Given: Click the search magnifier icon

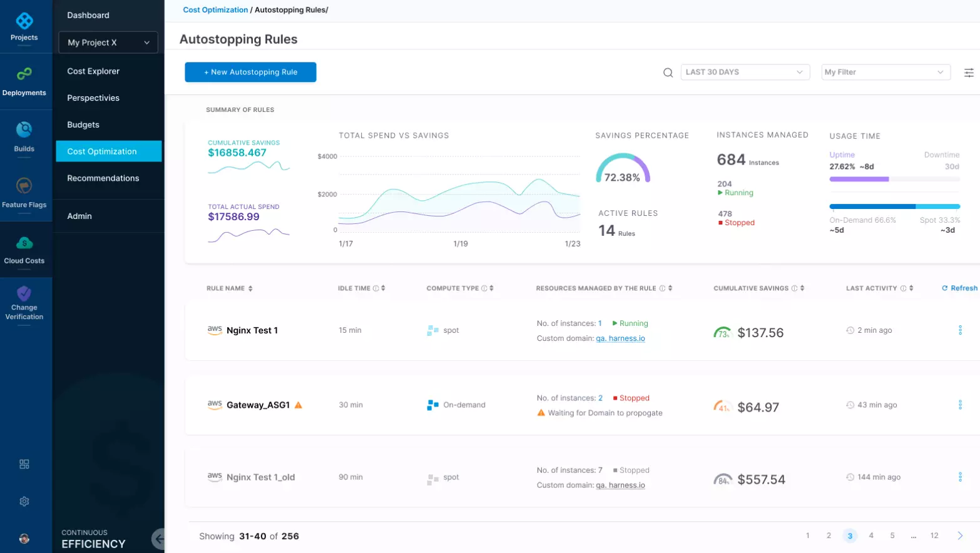Looking at the screenshot, I should coord(668,73).
